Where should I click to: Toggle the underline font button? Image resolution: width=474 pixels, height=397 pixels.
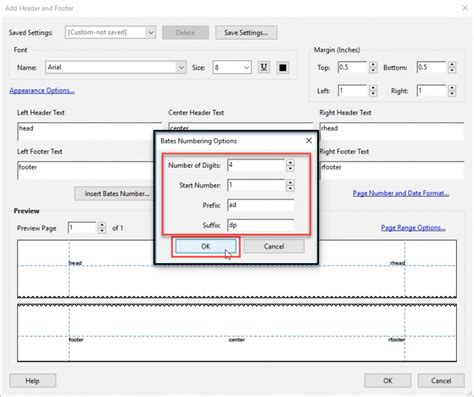click(264, 67)
